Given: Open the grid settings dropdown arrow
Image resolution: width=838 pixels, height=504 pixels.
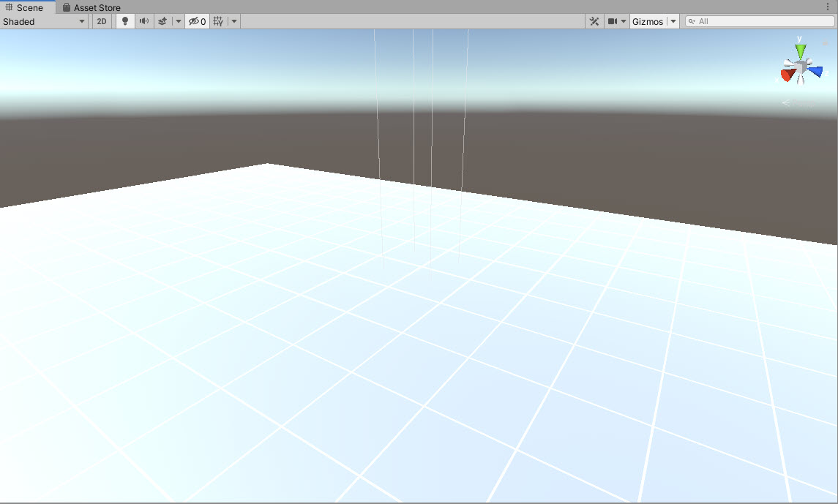Looking at the screenshot, I should (x=234, y=21).
